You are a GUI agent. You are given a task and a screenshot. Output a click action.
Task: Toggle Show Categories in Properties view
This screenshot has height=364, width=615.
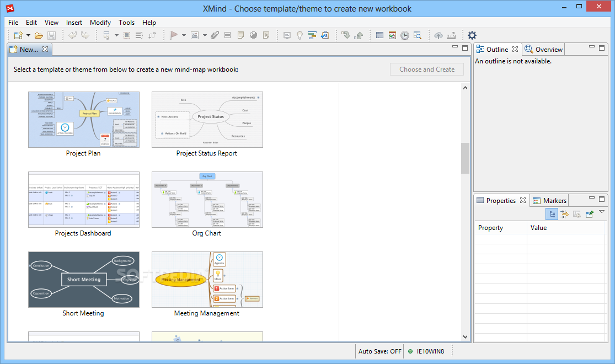click(552, 214)
